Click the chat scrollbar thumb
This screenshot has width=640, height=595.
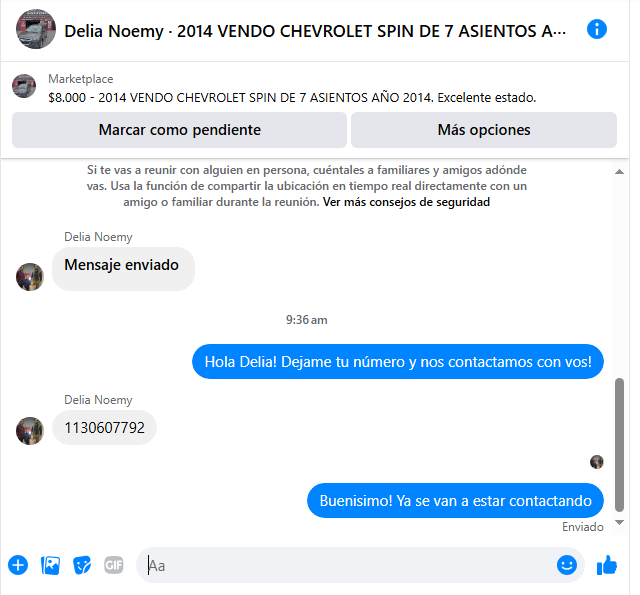[x=619, y=445]
